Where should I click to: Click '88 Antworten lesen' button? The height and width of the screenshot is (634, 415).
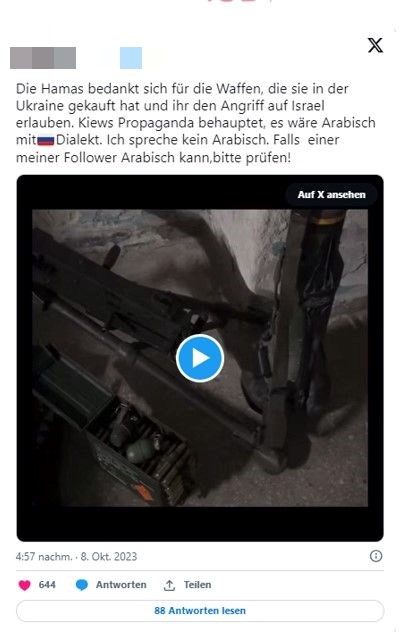pyautogui.click(x=200, y=611)
